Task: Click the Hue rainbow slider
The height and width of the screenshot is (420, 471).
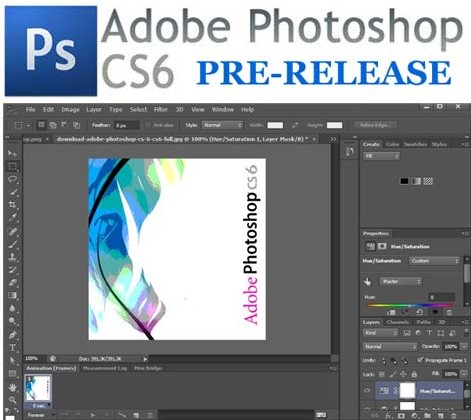Action: pos(409,305)
